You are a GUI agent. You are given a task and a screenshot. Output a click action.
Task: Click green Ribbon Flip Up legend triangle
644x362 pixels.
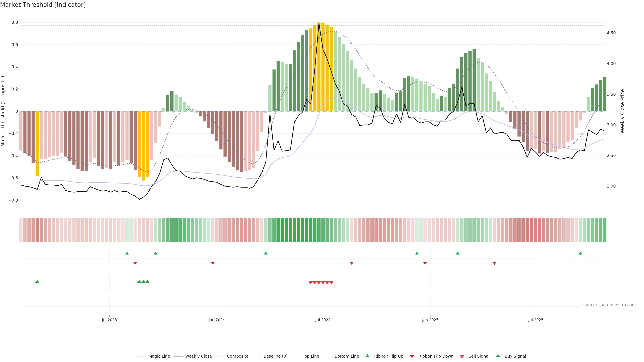[367, 356]
